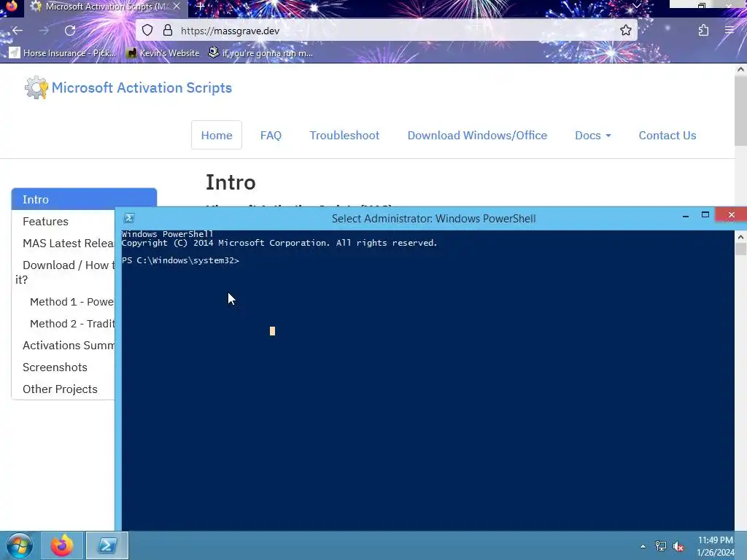Open a new tab with plus button
The image size is (747, 560).
(x=200, y=6)
